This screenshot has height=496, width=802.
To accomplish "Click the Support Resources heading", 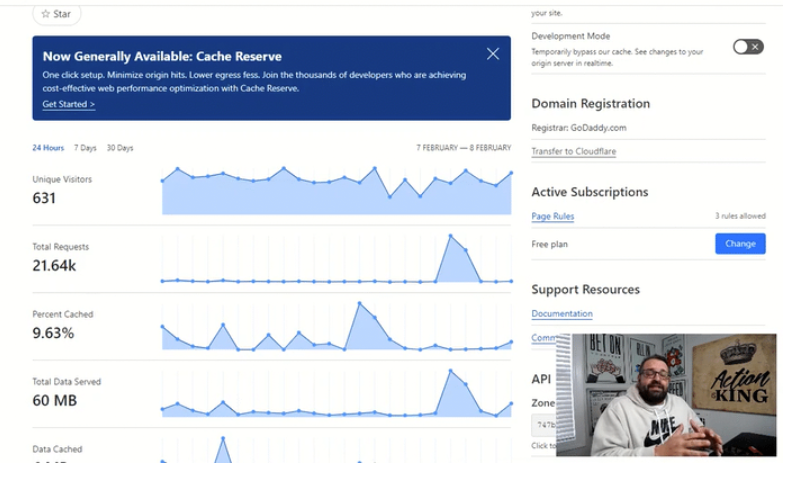I will click(586, 289).
